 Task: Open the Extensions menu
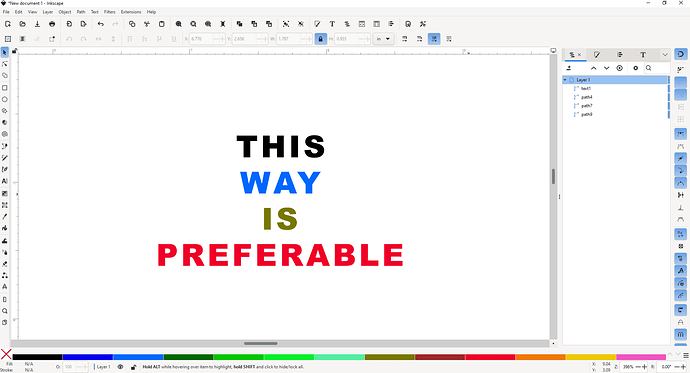pyautogui.click(x=131, y=12)
